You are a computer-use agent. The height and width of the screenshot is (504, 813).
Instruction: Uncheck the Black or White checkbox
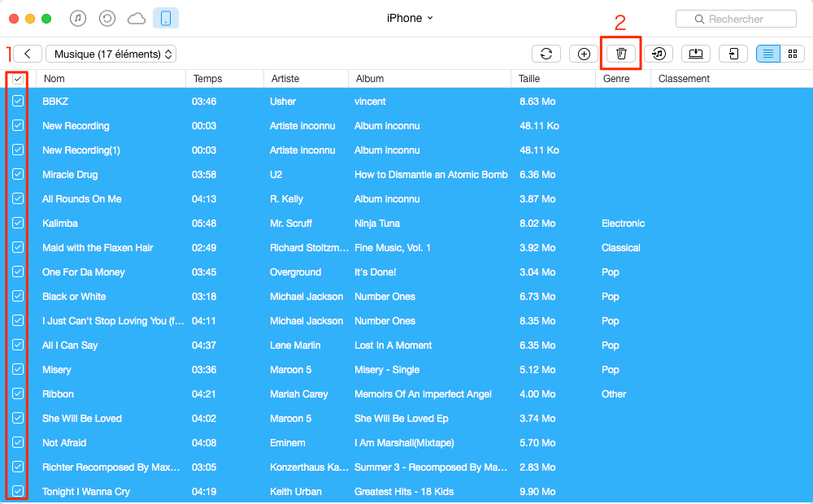pyautogui.click(x=18, y=296)
